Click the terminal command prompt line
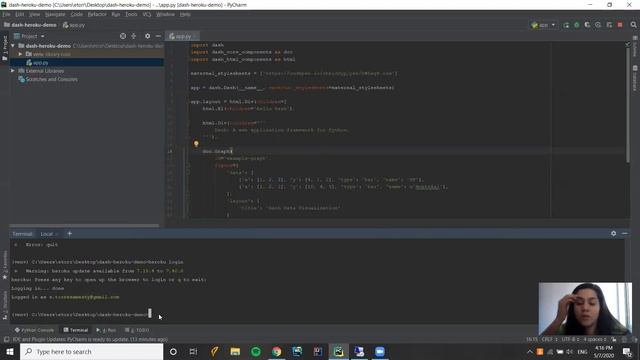 tap(82, 314)
